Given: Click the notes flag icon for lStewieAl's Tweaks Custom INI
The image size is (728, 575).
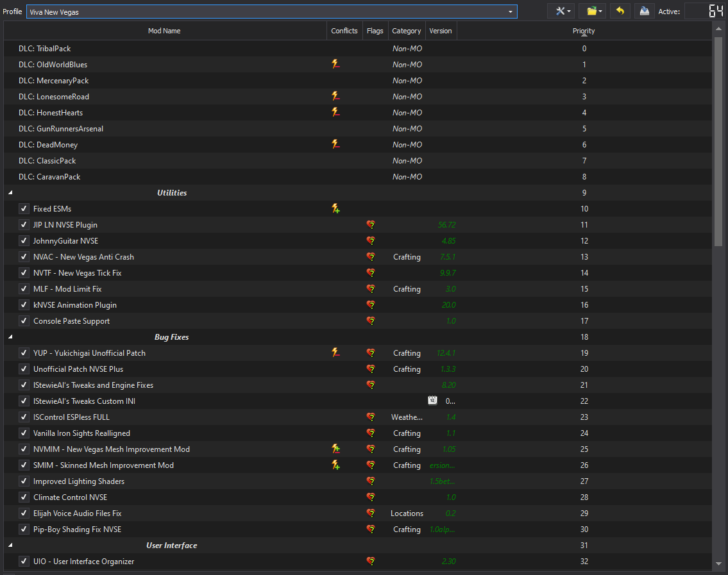Looking at the screenshot, I should click(433, 401).
